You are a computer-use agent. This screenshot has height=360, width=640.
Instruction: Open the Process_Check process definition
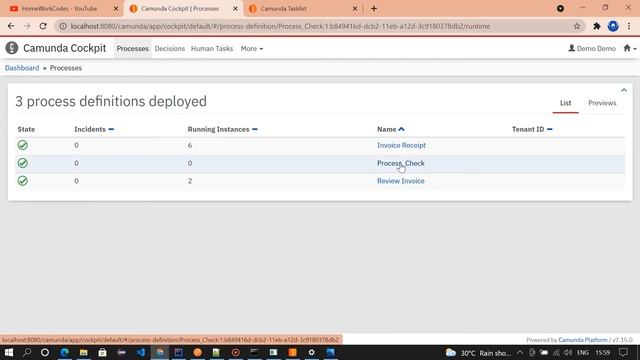pyautogui.click(x=400, y=163)
